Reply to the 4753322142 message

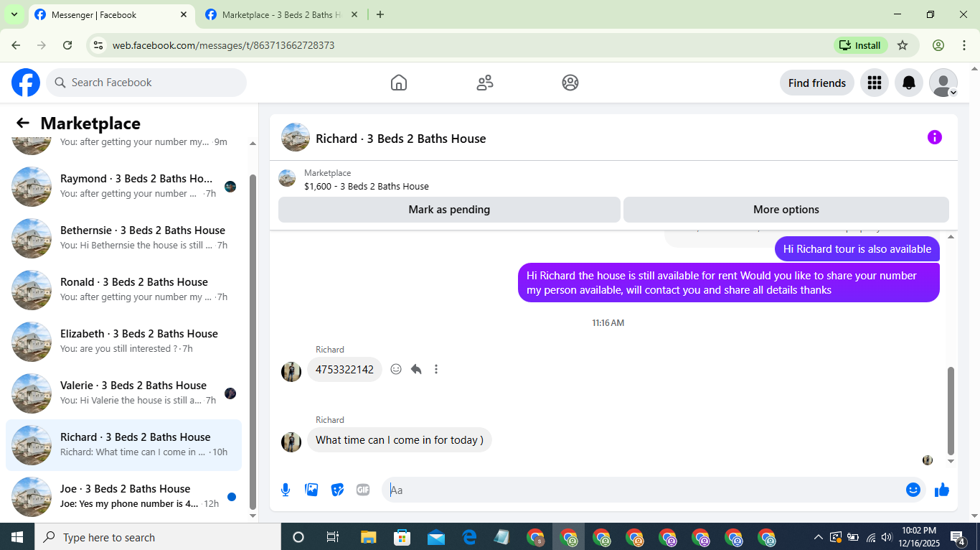click(416, 369)
